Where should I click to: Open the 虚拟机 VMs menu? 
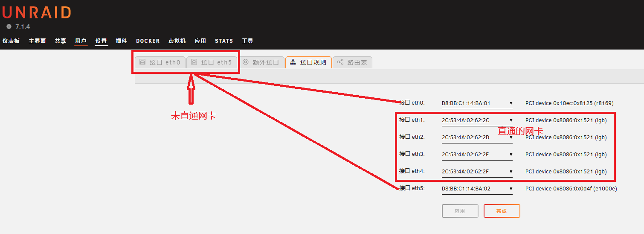(x=177, y=41)
